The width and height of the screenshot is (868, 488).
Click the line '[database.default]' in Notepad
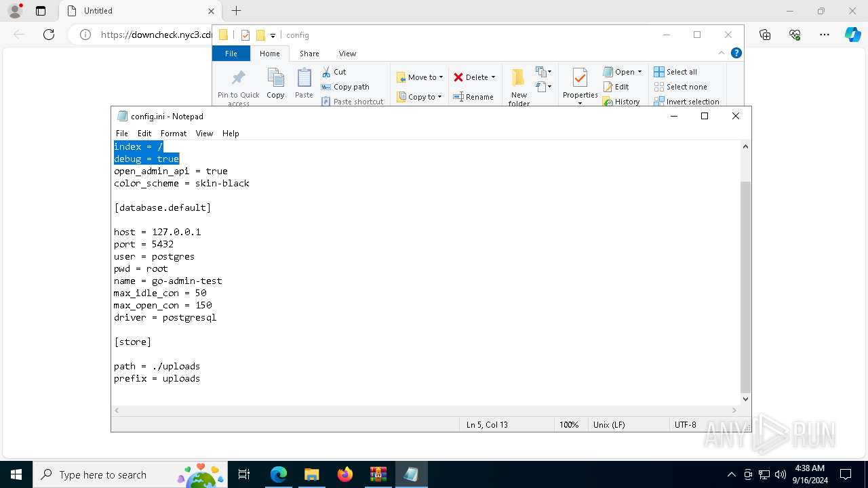[162, 207]
